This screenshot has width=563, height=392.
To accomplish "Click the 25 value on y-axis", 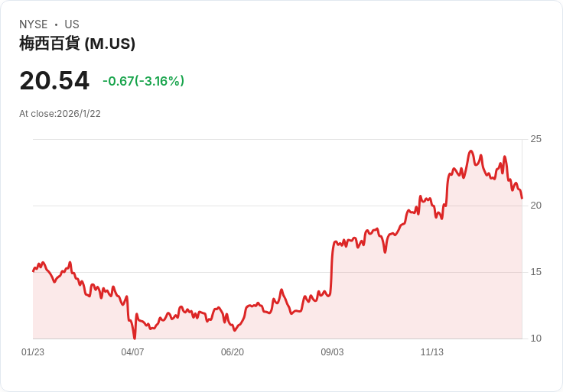I will (536, 139).
